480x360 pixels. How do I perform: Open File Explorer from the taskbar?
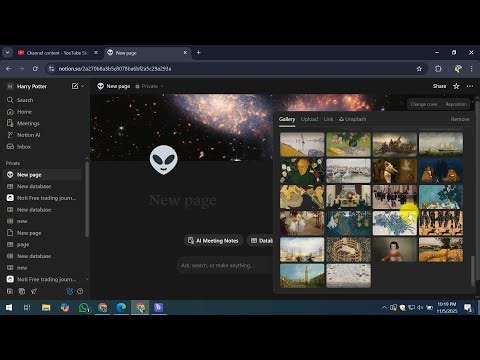tap(46, 307)
